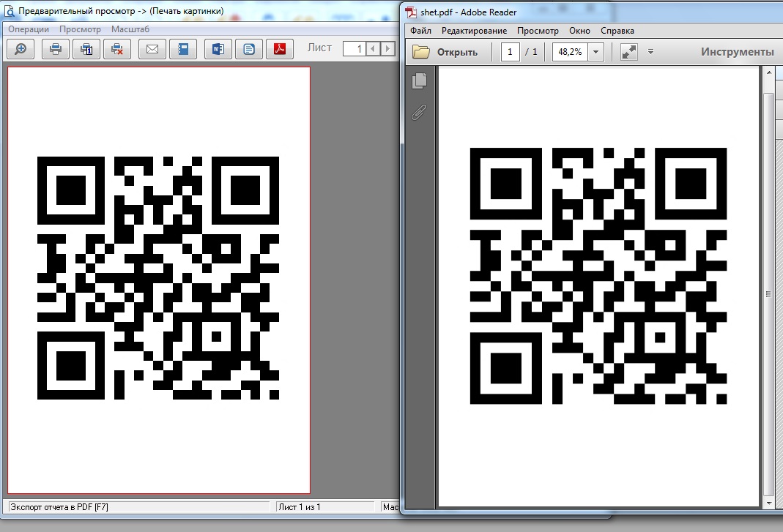Send the report by email envelope icon
The width and height of the screenshot is (783, 532).
click(152, 49)
